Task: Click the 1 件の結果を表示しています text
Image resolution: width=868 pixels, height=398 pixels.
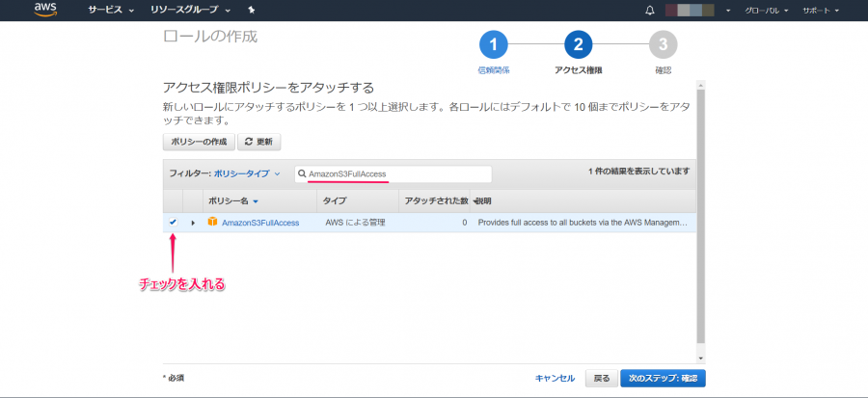Action: [638, 172]
